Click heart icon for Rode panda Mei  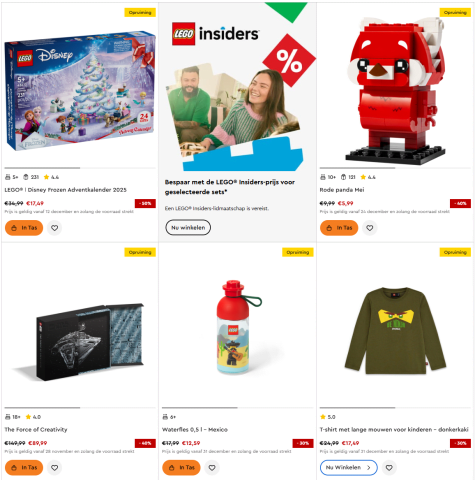pyautogui.click(x=369, y=228)
